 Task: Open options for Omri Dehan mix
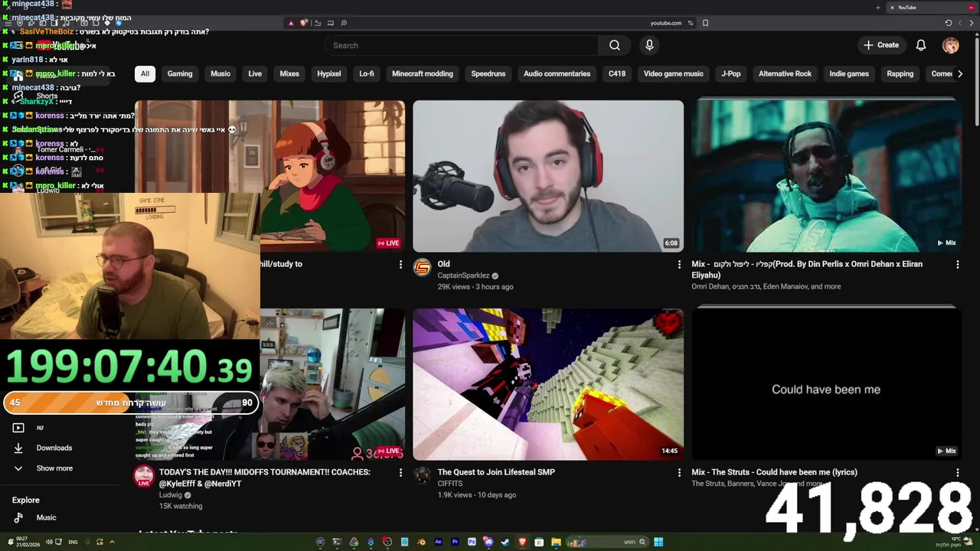pos(957,265)
